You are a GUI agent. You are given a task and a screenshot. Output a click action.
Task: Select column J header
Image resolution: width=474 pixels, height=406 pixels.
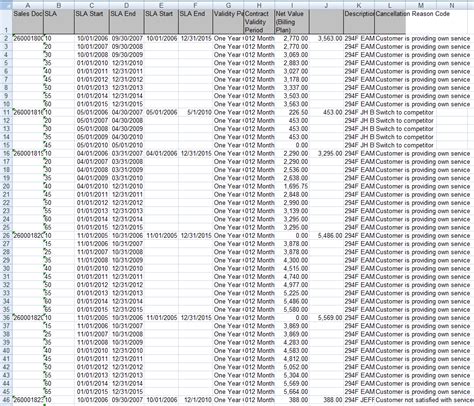[326, 5]
